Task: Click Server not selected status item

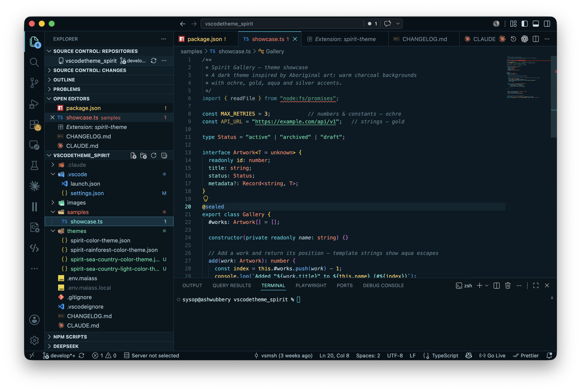Action: point(151,355)
